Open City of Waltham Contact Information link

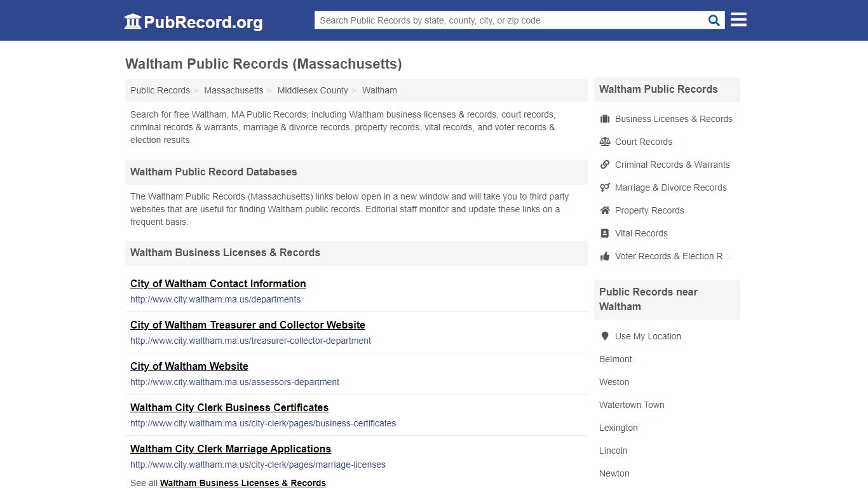coord(218,283)
